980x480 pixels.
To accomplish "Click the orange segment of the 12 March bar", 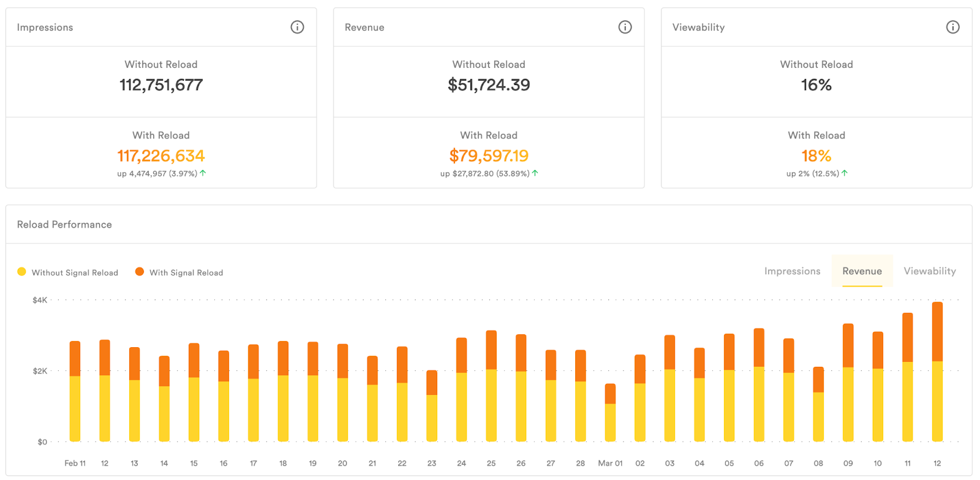I will (x=937, y=331).
